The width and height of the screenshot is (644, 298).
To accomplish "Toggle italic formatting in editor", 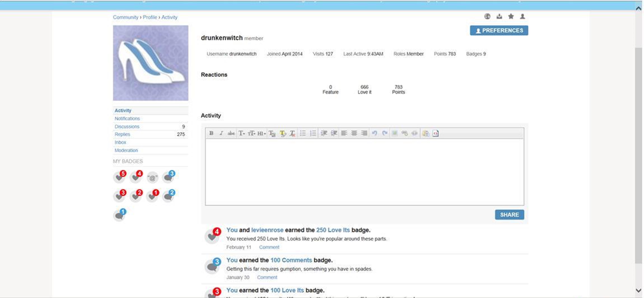I will (221, 133).
